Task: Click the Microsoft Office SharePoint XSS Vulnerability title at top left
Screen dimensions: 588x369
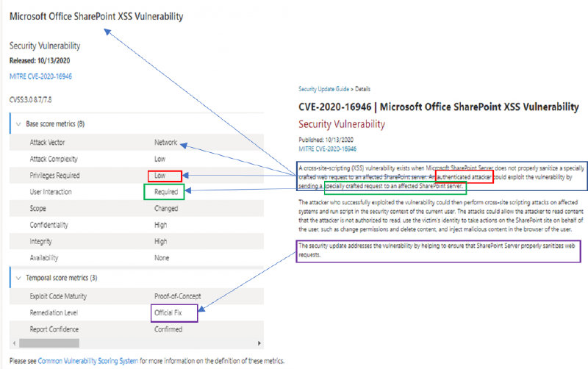Action: (x=96, y=16)
